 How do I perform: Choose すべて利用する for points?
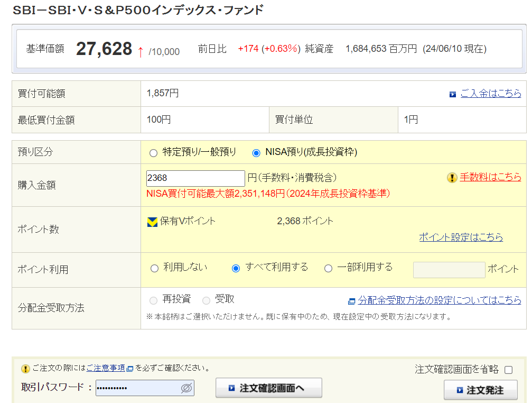[236, 268]
